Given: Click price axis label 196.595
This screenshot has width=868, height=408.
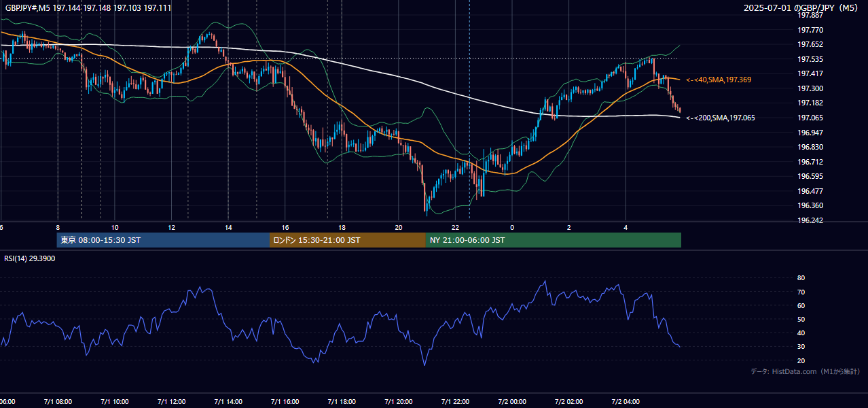Looking at the screenshot, I should [810, 177].
